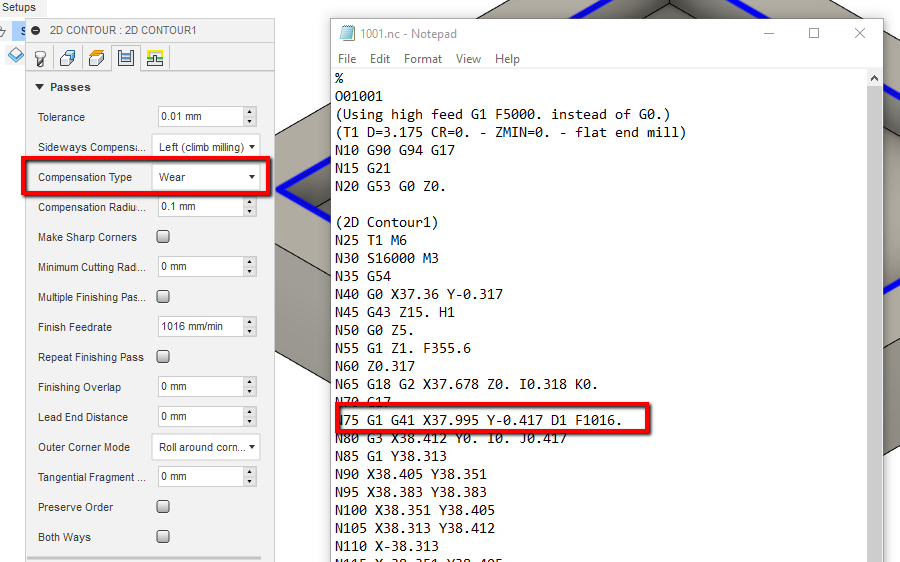Image resolution: width=900 pixels, height=562 pixels.
Task: Click the Finishing Overlap input field
Action: coord(200,386)
